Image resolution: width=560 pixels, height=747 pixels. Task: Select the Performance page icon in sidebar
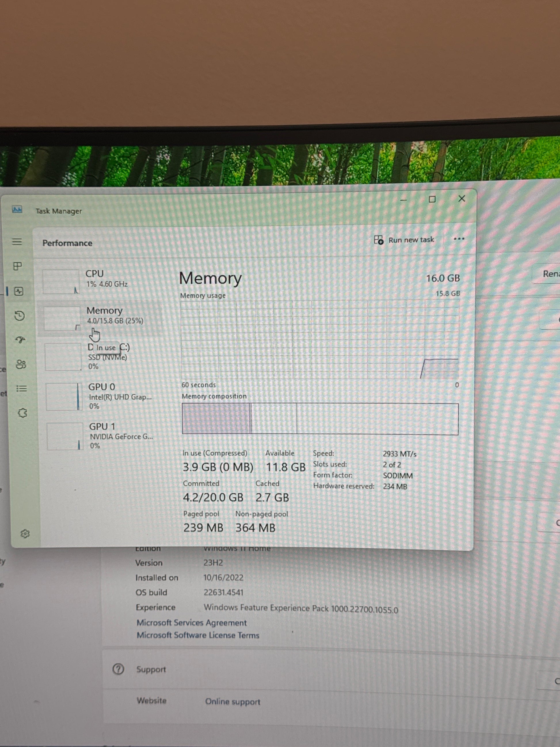(x=19, y=291)
